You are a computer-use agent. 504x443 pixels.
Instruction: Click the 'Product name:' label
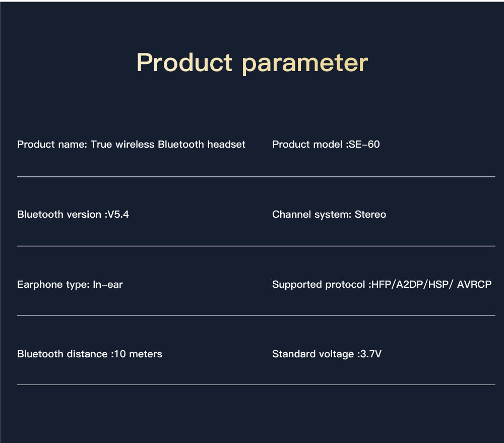click(52, 145)
